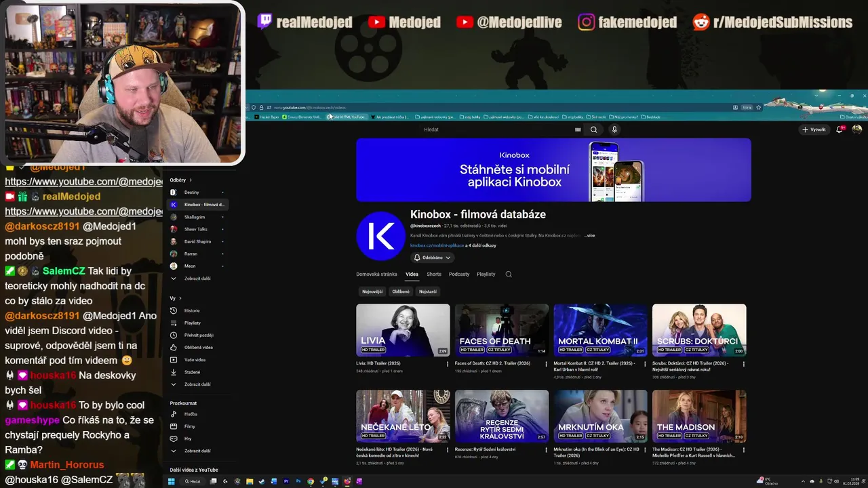Open the Playlisty tab

click(486, 274)
